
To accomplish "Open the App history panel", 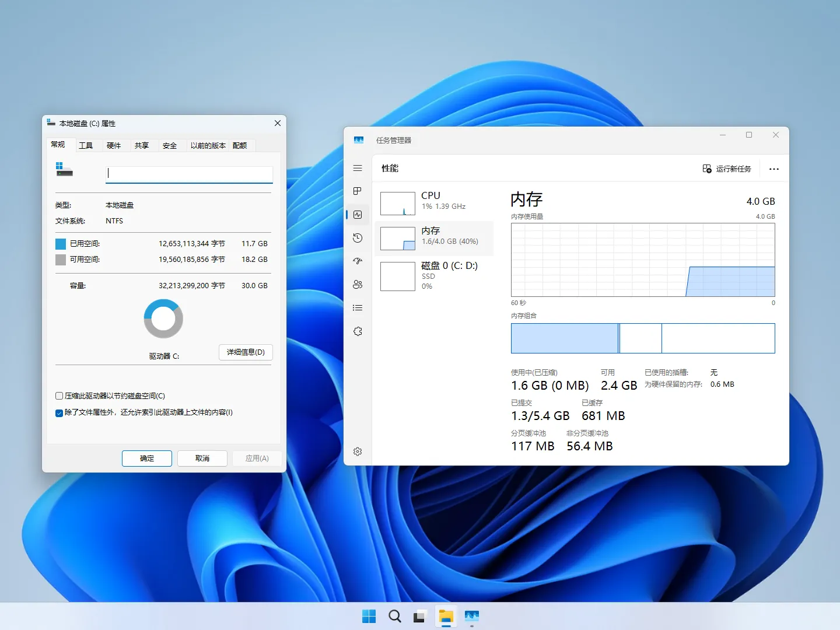I will pos(358,238).
